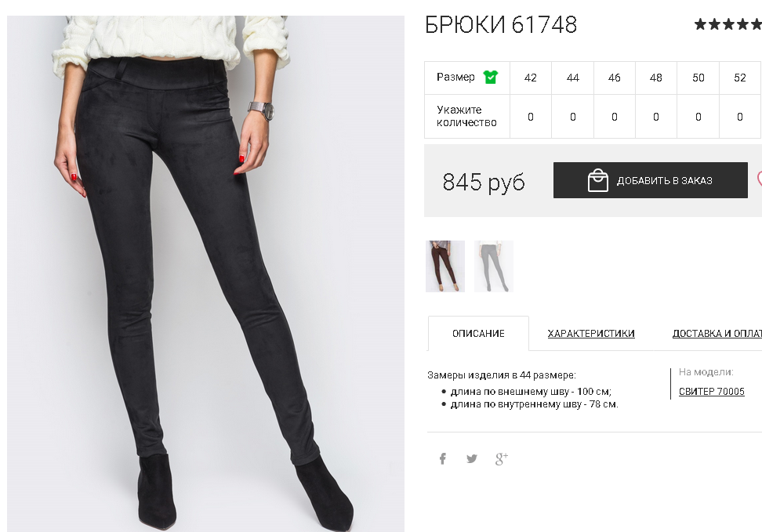Set quantity for size 50
The width and height of the screenshot is (762, 532).
[x=698, y=117]
